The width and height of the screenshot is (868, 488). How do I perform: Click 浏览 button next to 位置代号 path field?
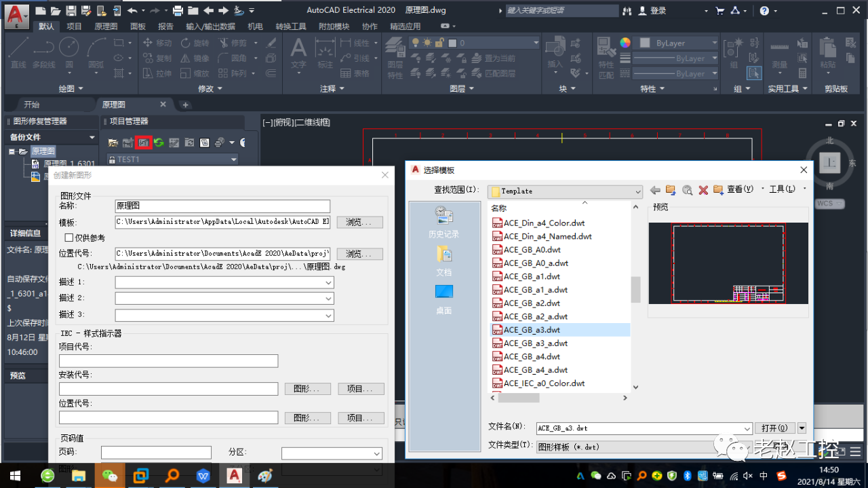point(359,254)
